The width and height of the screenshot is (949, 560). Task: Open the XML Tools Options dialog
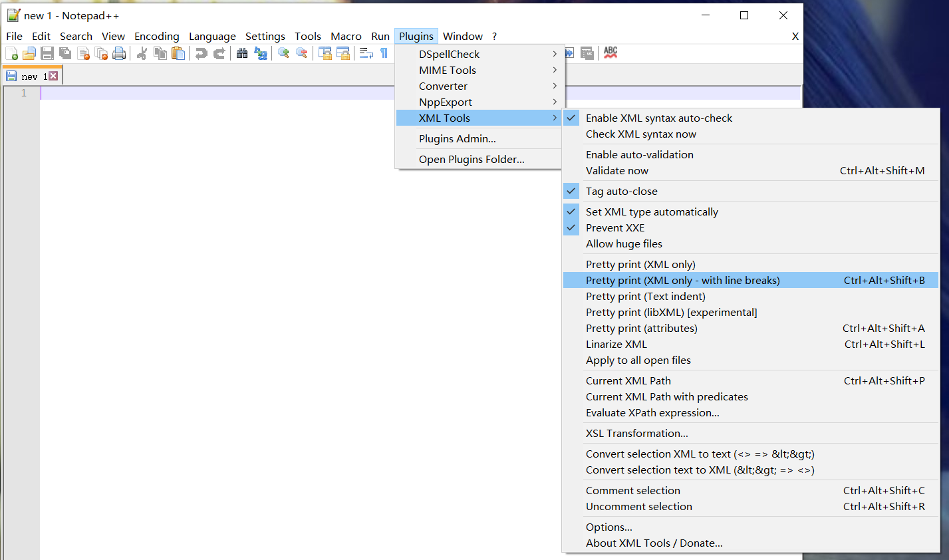[x=609, y=527]
